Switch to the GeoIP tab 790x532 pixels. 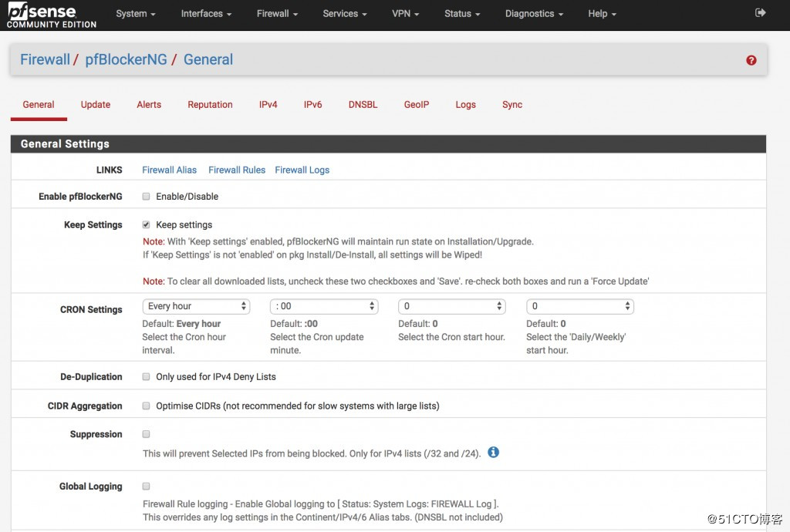416,105
